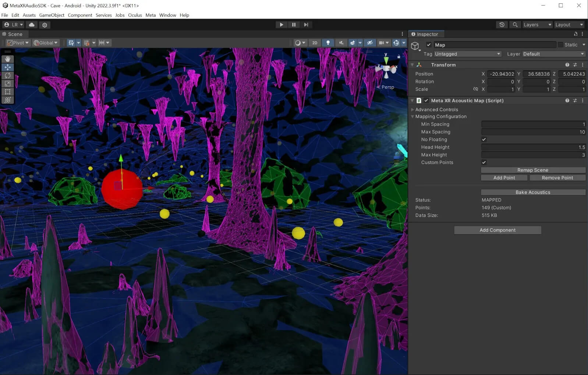The height and width of the screenshot is (375, 588).
Task: Open the Meta menu
Action: coord(150,15)
